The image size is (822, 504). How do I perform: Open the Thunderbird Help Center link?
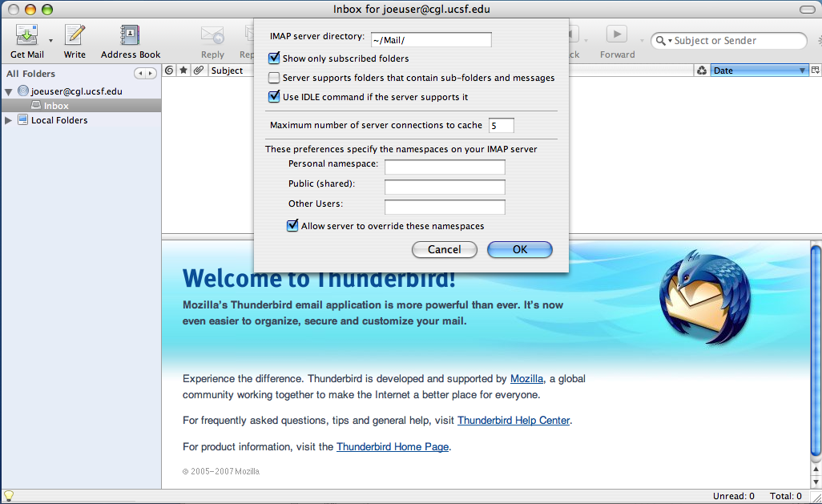coord(514,420)
